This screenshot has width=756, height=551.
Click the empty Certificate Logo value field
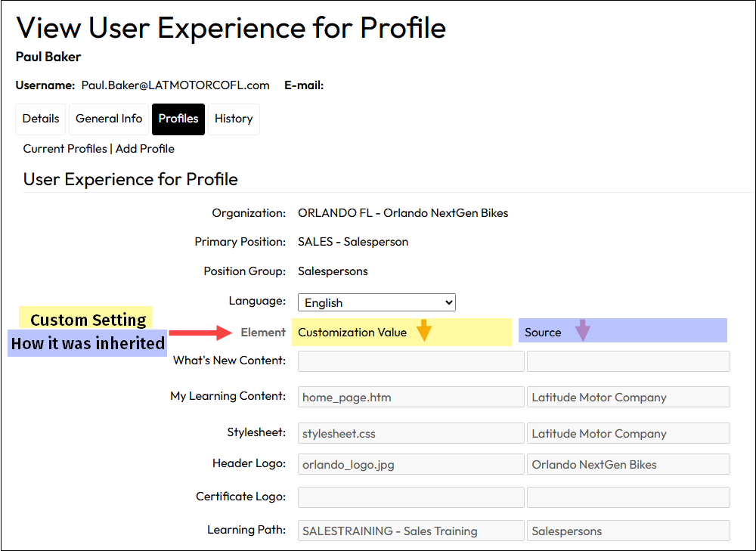tap(411, 497)
